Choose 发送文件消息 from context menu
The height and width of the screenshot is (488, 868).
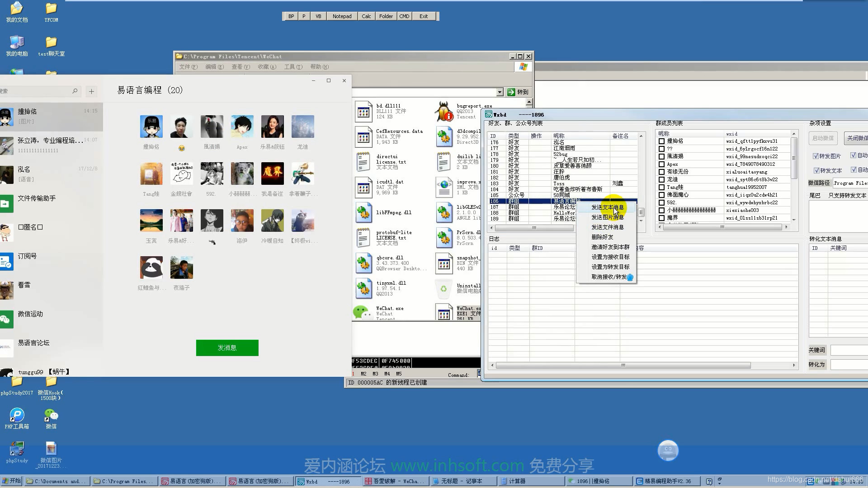607,227
